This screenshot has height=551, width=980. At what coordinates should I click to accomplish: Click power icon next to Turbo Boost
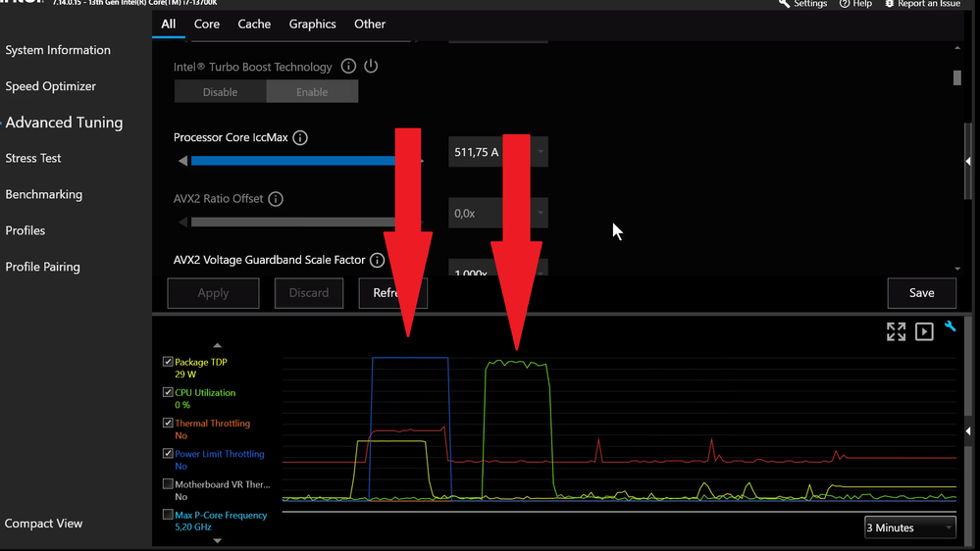[x=371, y=66]
